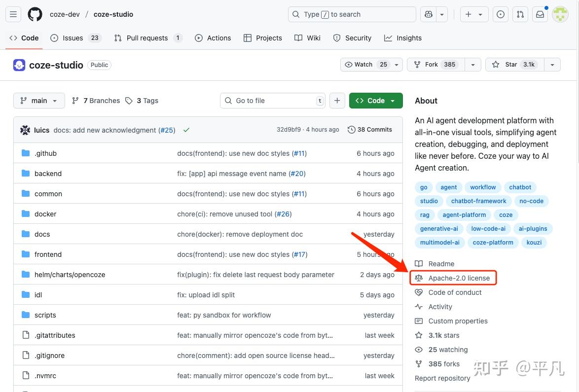Click the add file plus button
This screenshot has height=392, width=579.
(x=337, y=101)
